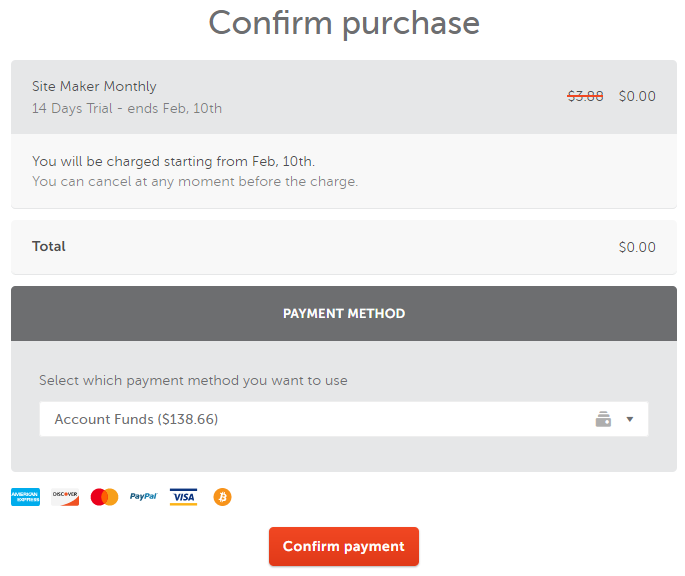
Task: Click the wallet icon in payment selector
Action: pos(603,420)
